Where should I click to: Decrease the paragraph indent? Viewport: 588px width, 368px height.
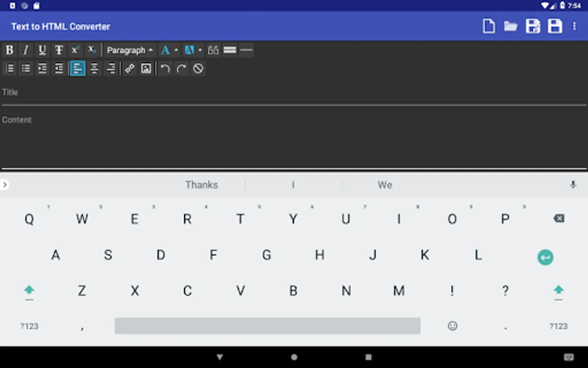pyautogui.click(x=59, y=68)
